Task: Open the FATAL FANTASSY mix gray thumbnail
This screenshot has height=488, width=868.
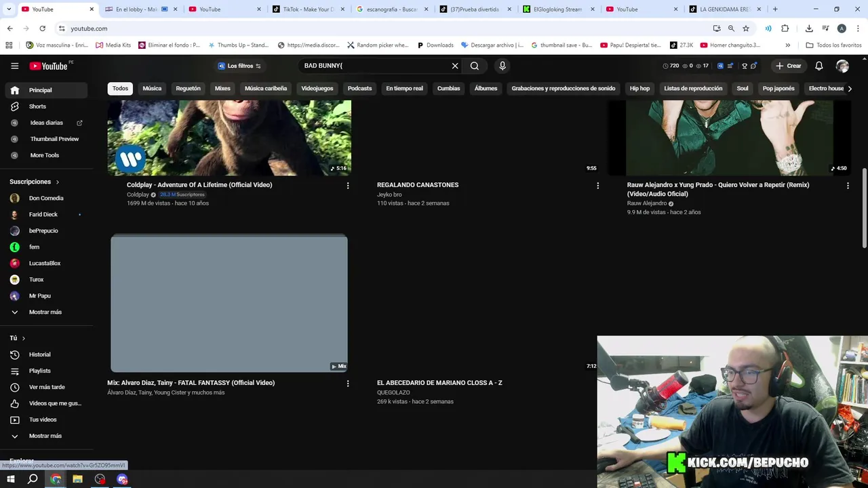Action: [229, 304]
